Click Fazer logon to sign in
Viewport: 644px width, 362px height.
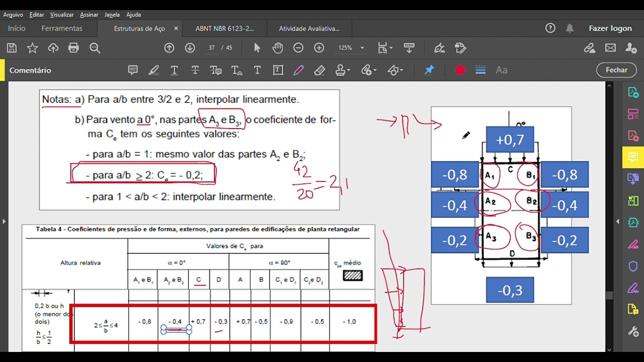click(610, 29)
